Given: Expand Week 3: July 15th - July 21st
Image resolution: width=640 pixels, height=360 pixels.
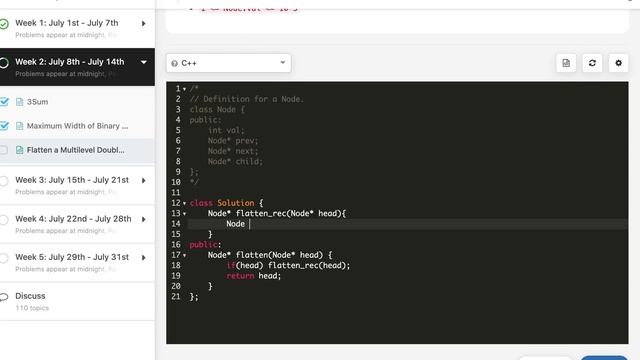Looking at the screenshot, I should (x=144, y=180).
